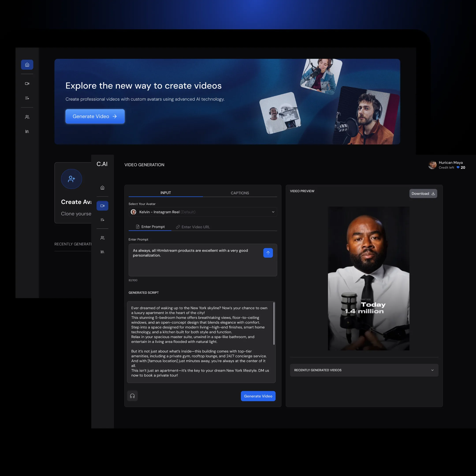Click Create Avatar add-user icon
This screenshot has height=476, width=476.
(71, 179)
